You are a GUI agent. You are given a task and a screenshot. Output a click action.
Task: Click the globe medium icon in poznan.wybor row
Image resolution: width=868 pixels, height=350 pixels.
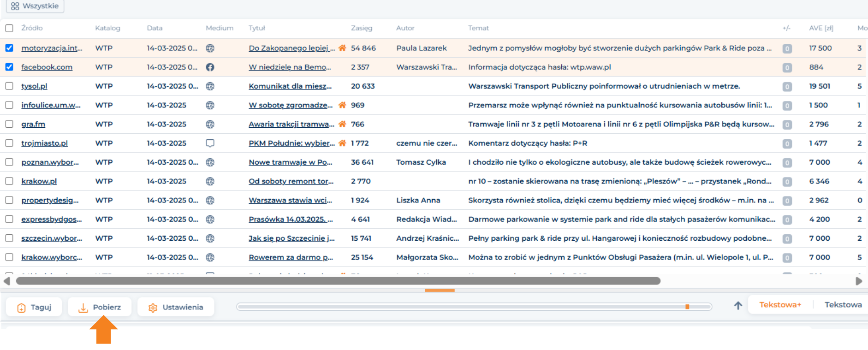click(210, 162)
